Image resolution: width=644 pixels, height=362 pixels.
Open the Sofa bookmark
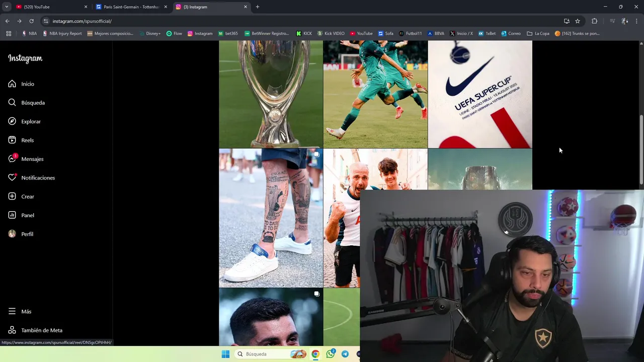click(385, 34)
